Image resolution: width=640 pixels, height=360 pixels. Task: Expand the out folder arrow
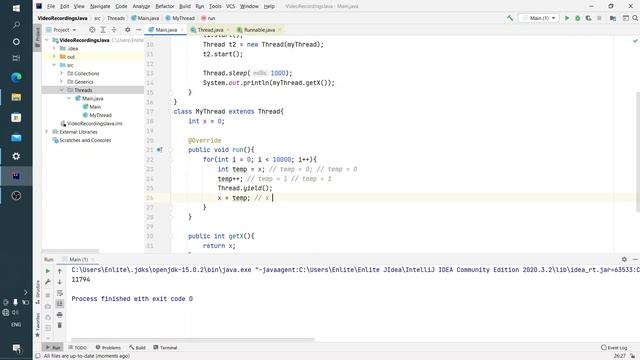tap(54, 57)
